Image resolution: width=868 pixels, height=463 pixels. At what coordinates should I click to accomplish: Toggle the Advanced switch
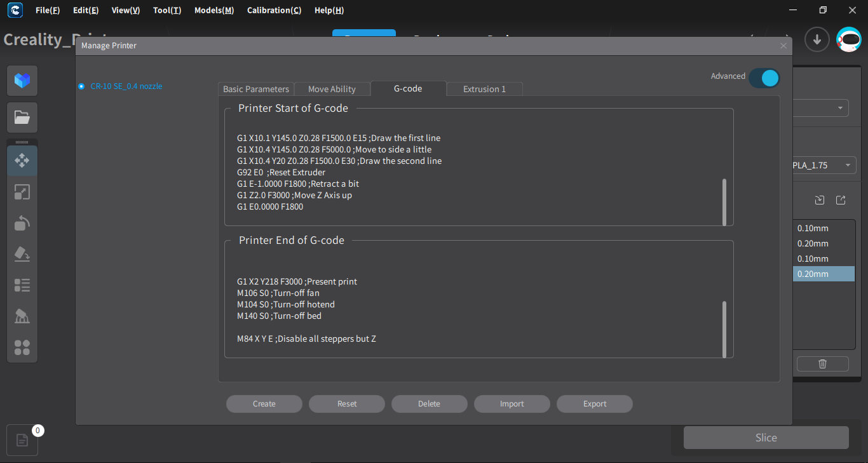point(764,77)
